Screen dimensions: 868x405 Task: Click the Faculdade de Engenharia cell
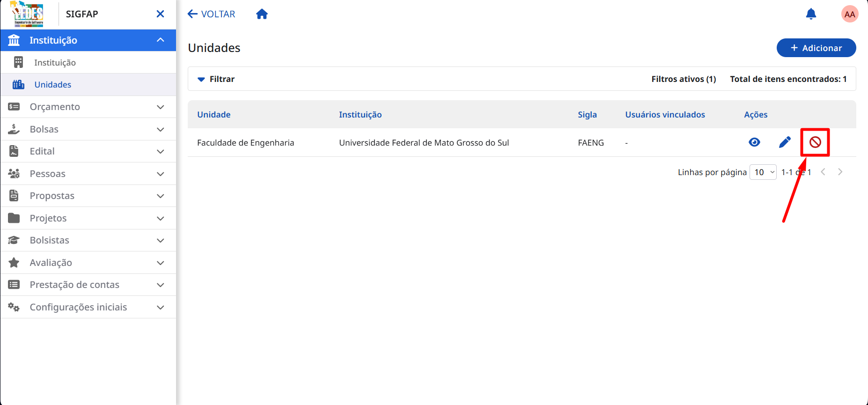(x=245, y=143)
